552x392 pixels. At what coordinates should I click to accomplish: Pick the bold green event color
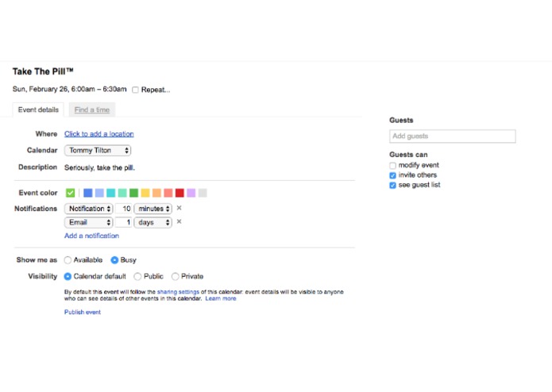[x=133, y=193]
